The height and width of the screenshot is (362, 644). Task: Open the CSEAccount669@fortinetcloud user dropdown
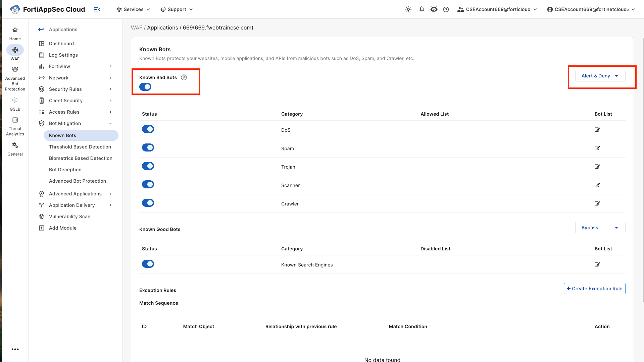coord(591,9)
